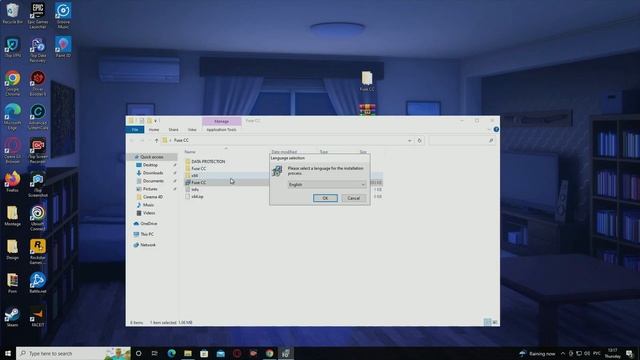Open Videos in the navigation pane
Viewport: 640px width, 360px height.
tap(149, 213)
